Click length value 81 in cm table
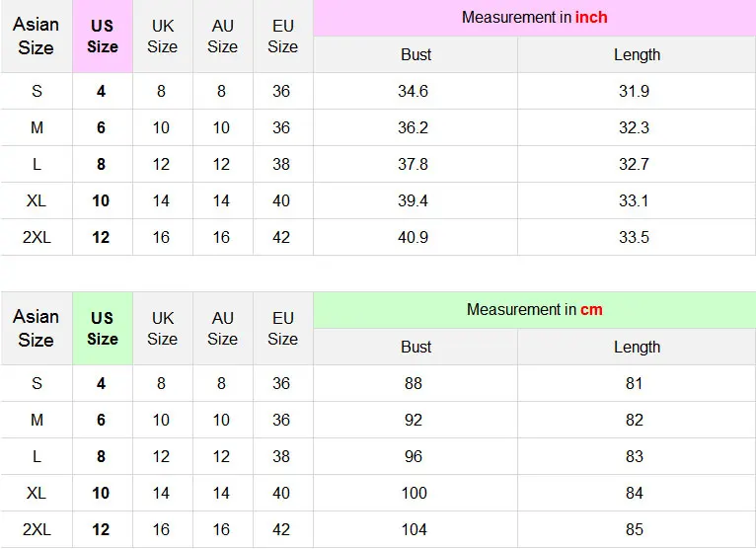The width and height of the screenshot is (756, 549). pos(634,383)
